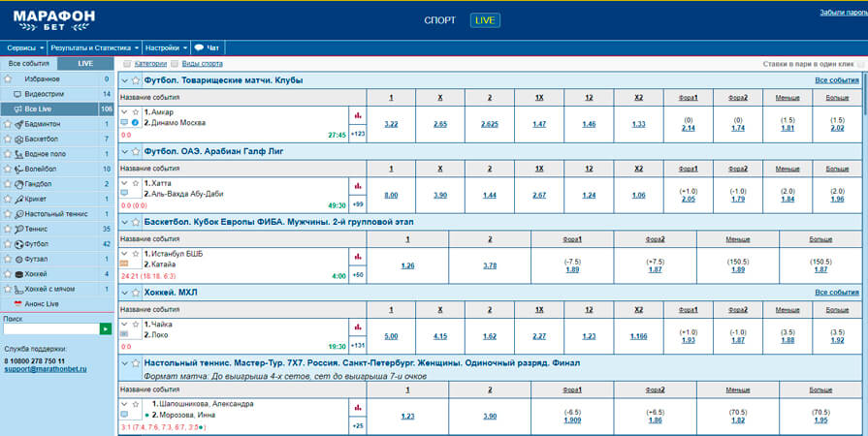Click the star next to Волейбол in sidebar
868x436 pixels.
[7, 170]
